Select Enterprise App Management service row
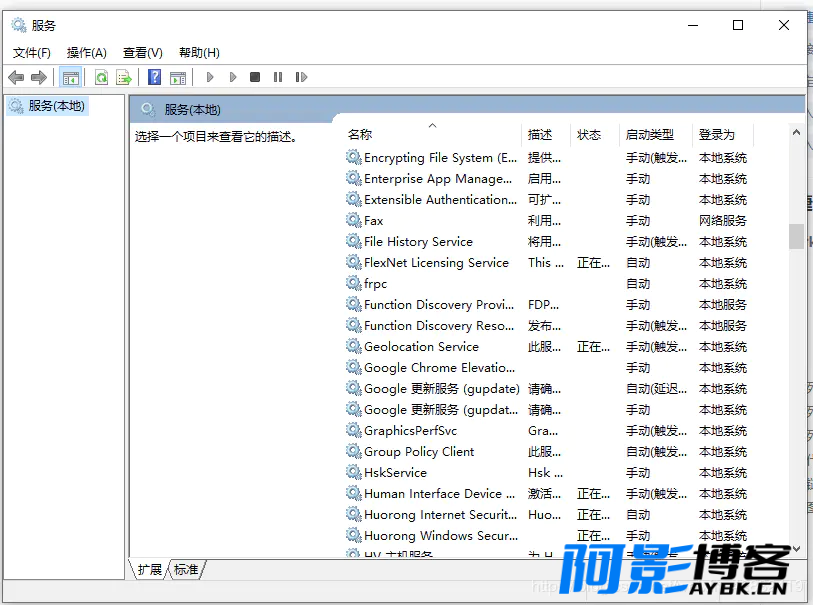Image resolution: width=813 pixels, height=605 pixels. pos(547,179)
